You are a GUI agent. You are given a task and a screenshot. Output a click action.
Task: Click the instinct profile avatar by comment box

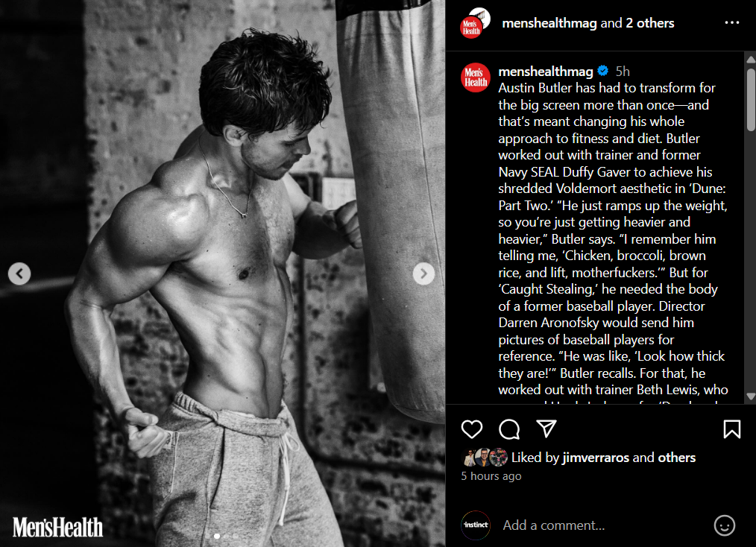tap(476, 525)
